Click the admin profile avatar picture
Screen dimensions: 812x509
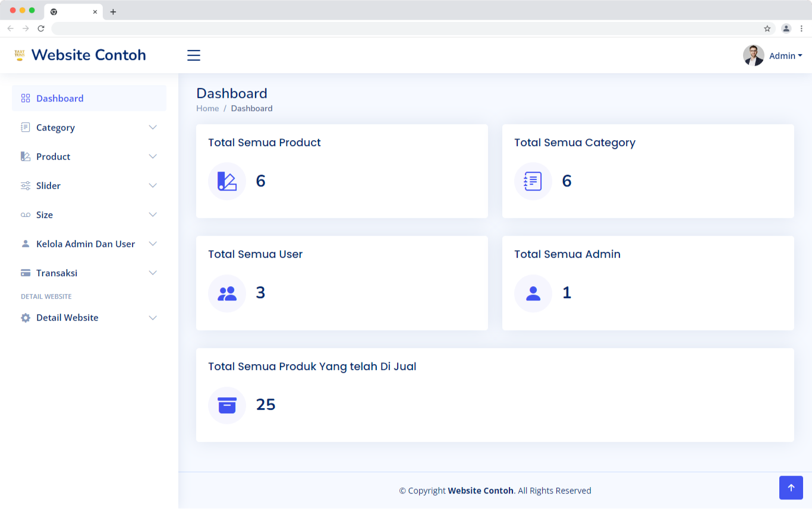[753, 55]
